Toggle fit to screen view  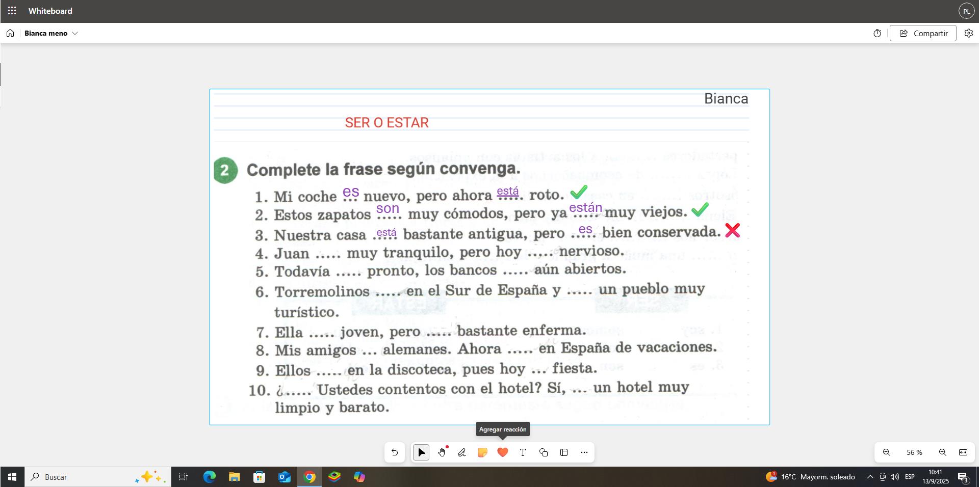[963, 452]
